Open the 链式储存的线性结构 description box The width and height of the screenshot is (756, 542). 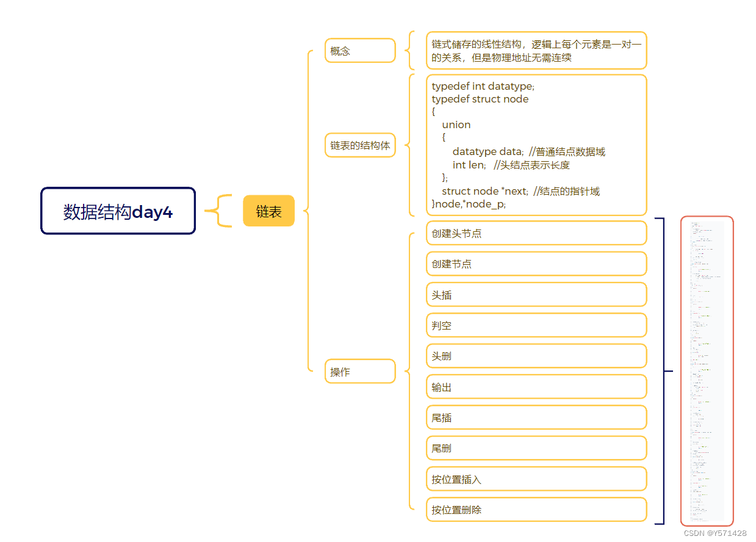click(x=536, y=51)
